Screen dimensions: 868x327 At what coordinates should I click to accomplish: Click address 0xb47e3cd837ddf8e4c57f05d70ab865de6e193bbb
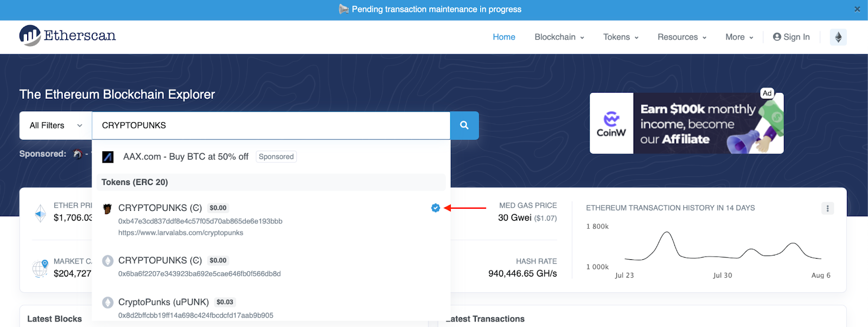coord(200,221)
